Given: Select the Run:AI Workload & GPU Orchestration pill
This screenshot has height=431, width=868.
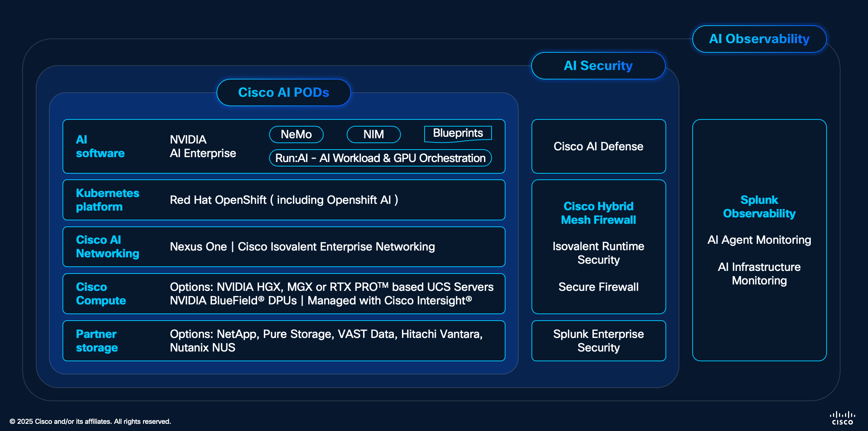Looking at the screenshot, I should click(381, 158).
